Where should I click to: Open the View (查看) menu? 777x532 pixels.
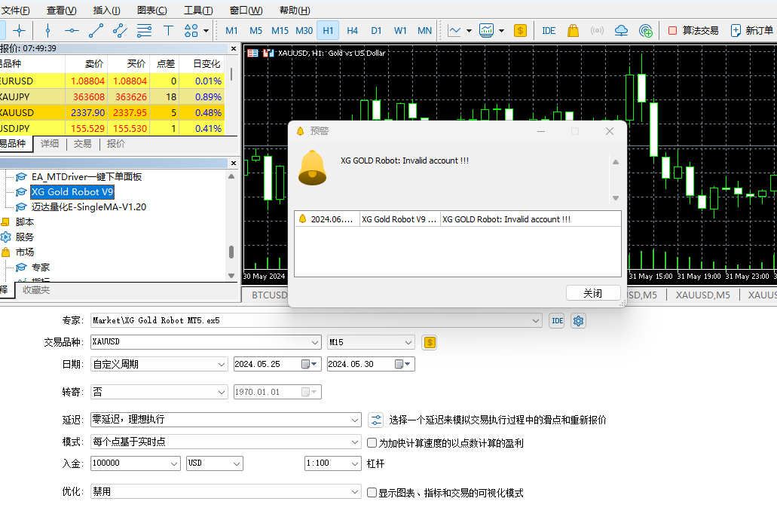62,11
